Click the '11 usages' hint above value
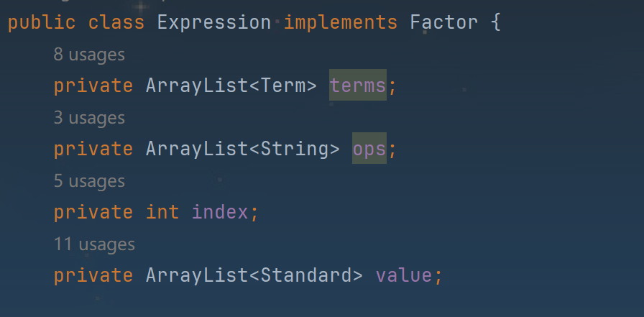This screenshot has width=644, height=317. coord(94,244)
